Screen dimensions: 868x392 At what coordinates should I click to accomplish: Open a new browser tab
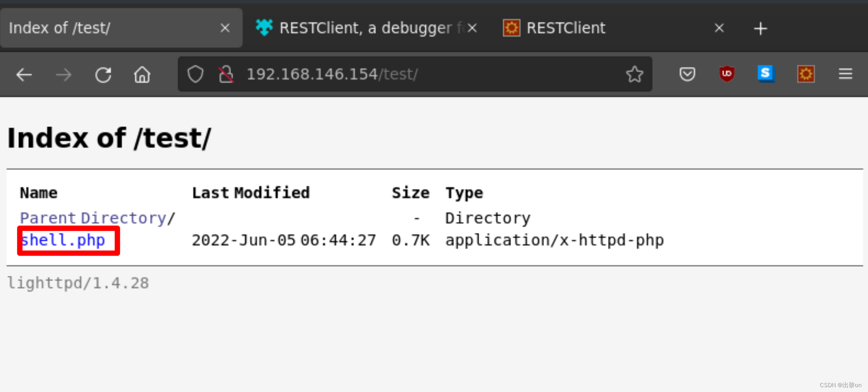click(760, 29)
